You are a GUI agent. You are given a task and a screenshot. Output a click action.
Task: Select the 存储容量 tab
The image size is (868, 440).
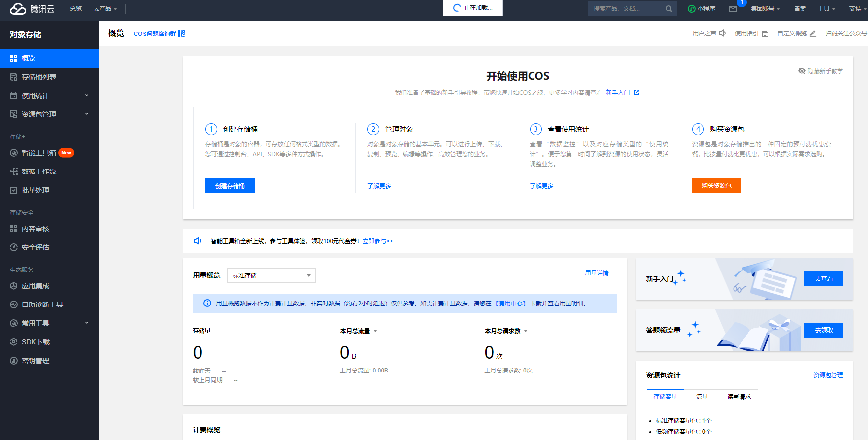click(666, 397)
